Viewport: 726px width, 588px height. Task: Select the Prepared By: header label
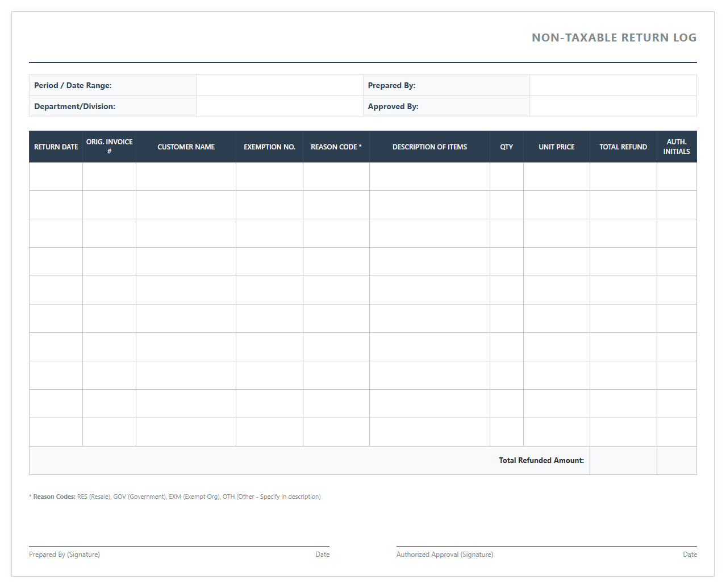391,85
